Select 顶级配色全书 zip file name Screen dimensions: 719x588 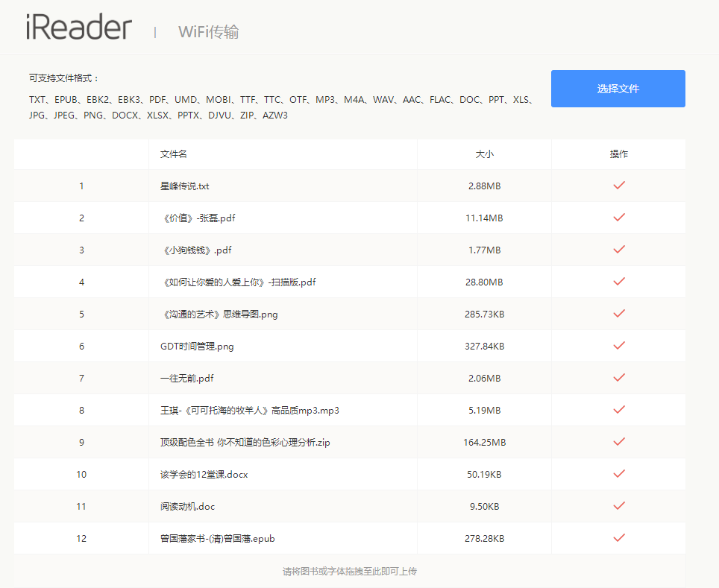coord(245,443)
